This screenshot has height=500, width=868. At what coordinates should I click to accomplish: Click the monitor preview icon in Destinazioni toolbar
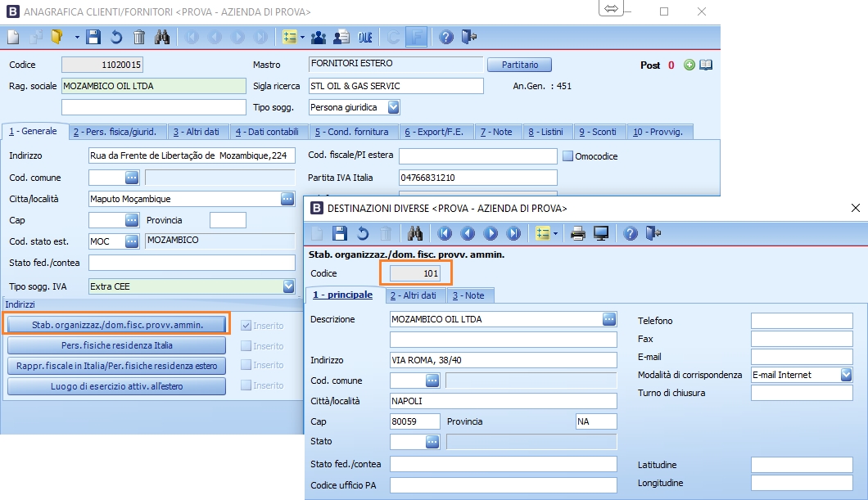601,233
